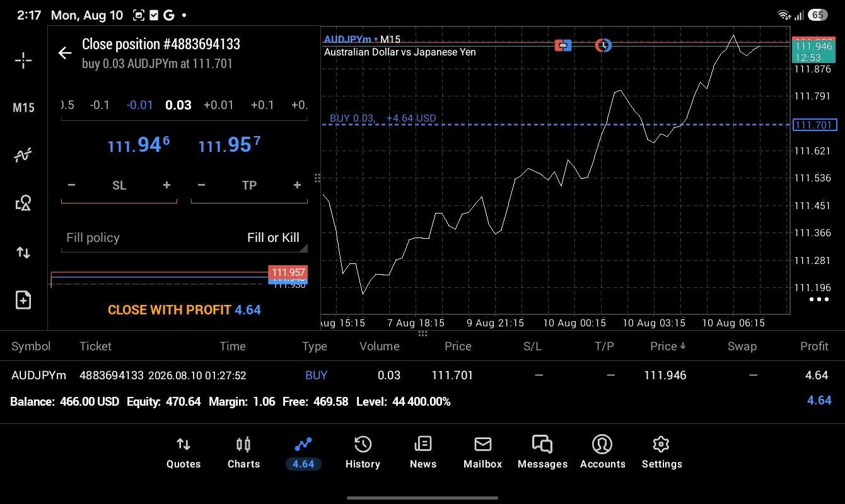The image size is (845, 504).
Task: Open the Settings tab
Action: tap(661, 452)
